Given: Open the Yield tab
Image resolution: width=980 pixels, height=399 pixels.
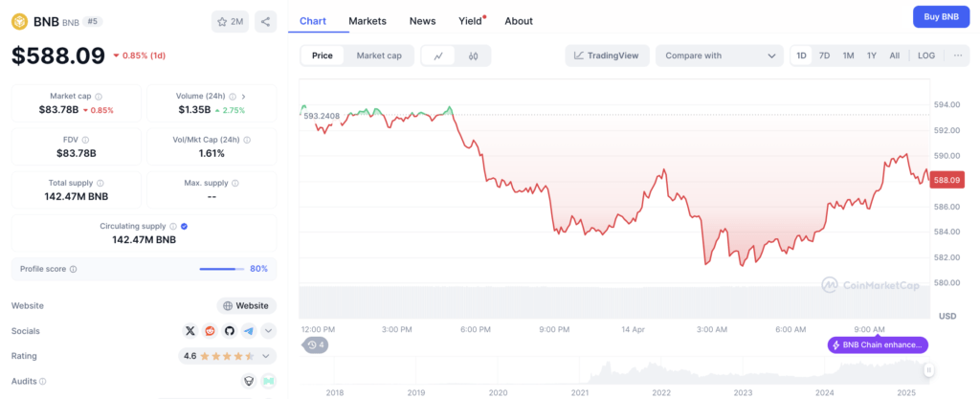Looking at the screenshot, I should click(x=471, y=21).
